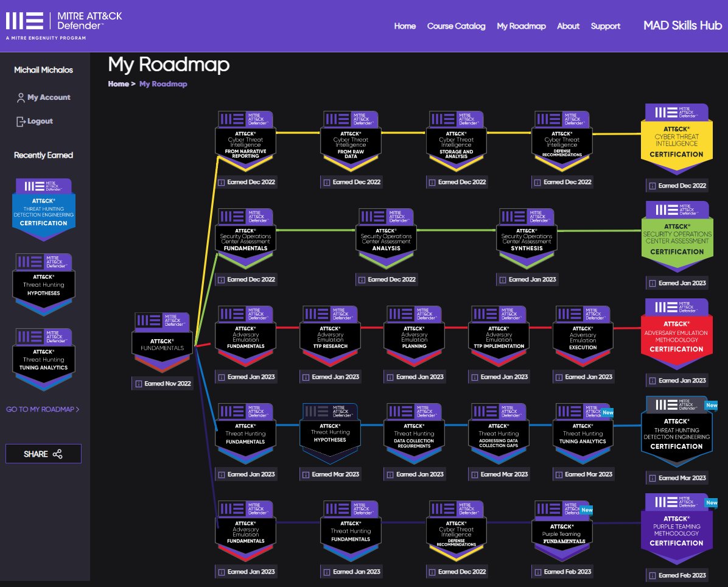Click the SHARE button

tap(43, 454)
